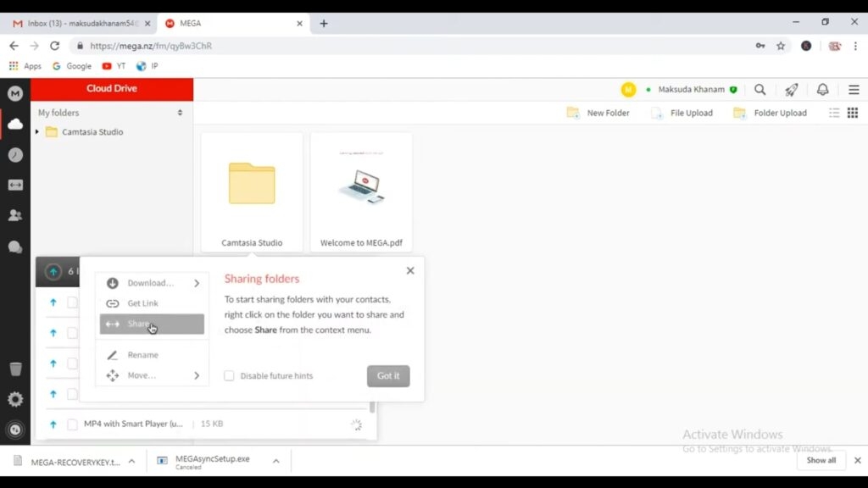Image resolution: width=868 pixels, height=488 pixels.
Task: Close the Sharing folders hint
Action: pyautogui.click(x=410, y=270)
